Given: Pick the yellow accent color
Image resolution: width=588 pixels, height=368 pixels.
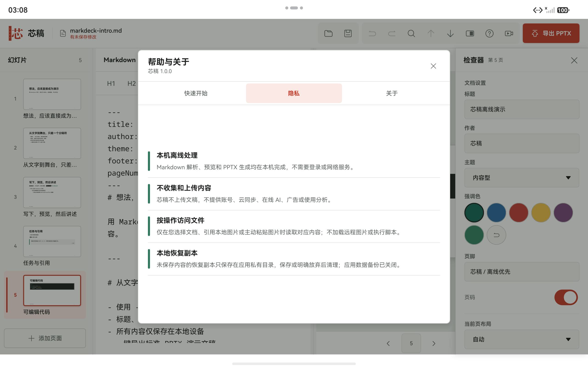Looking at the screenshot, I should pos(541,213).
